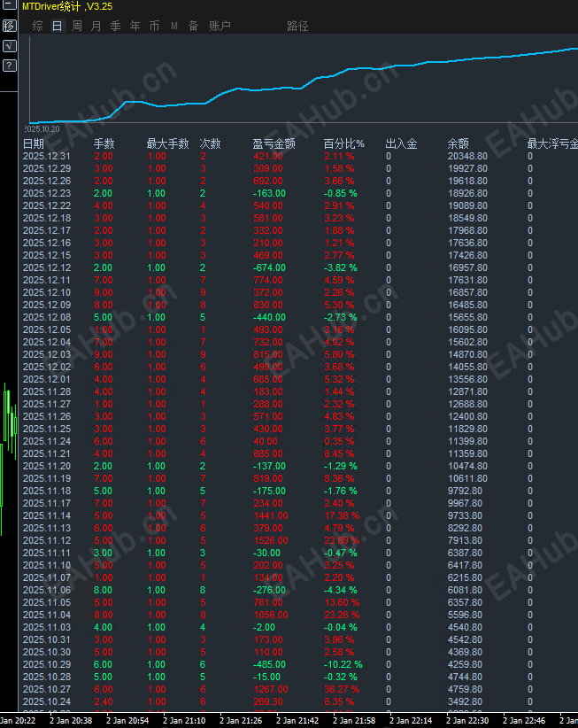This screenshot has height=728, width=578.
Task: Open the 月 monthly tab
Action: (96, 26)
